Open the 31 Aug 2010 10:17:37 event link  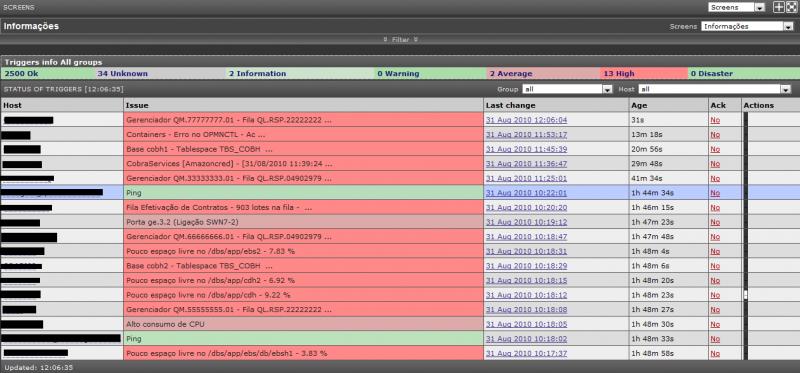click(526, 353)
